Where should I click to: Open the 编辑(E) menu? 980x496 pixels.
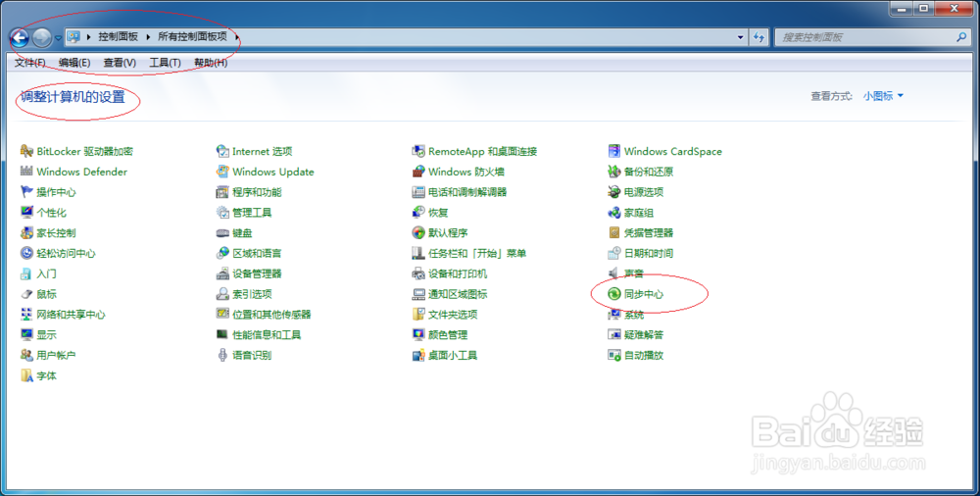[x=74, y=63]
